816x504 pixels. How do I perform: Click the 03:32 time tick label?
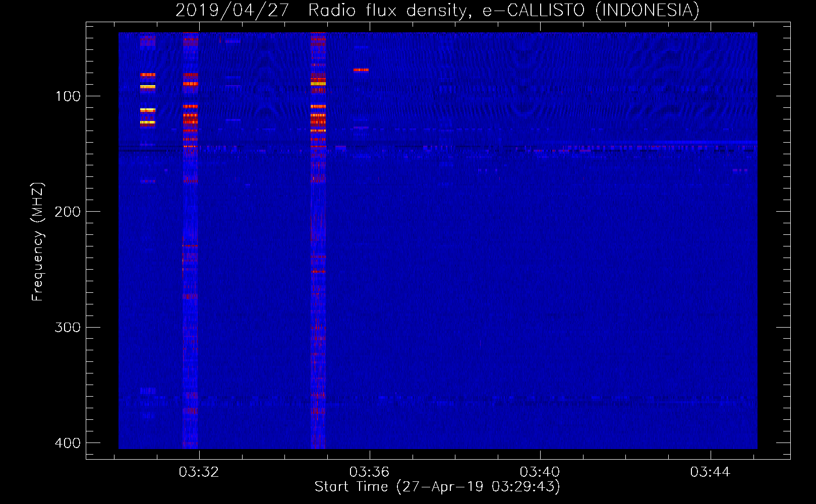pyautogui.click(x=199, y=472)
